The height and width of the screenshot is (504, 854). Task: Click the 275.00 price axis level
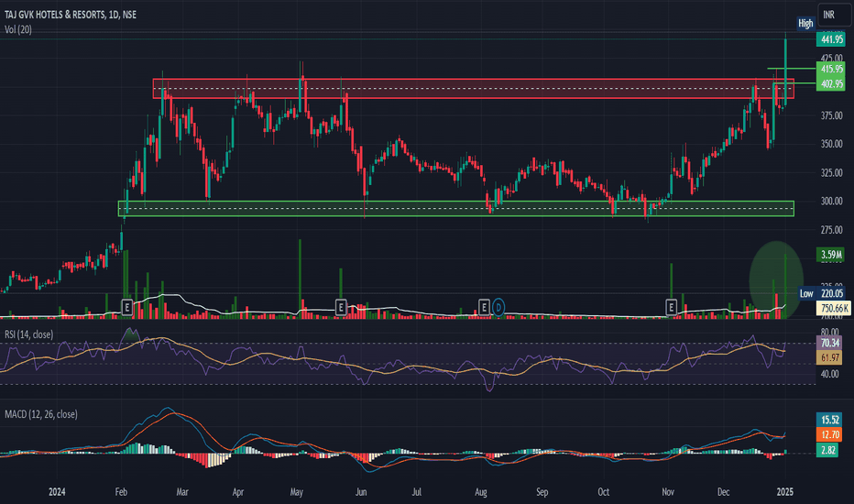point(832,230)
